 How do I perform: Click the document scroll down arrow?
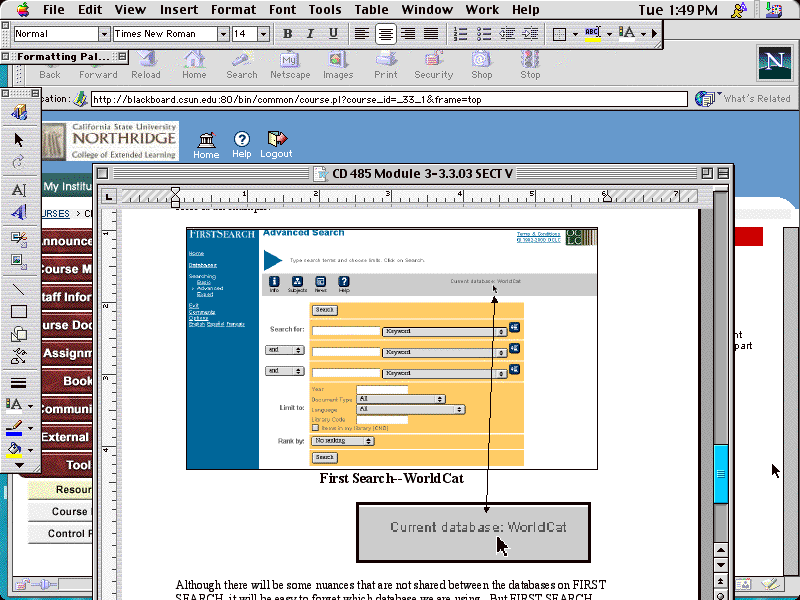tap(720, 565)
